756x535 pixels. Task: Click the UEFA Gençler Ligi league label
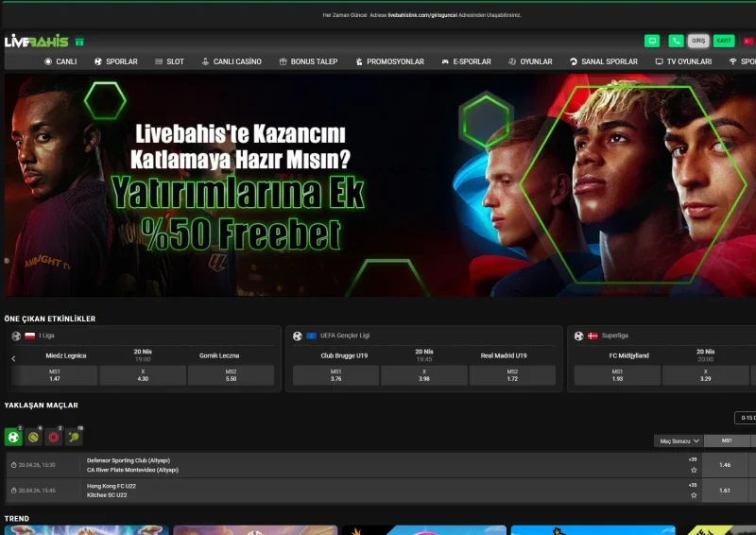point(345,336)
